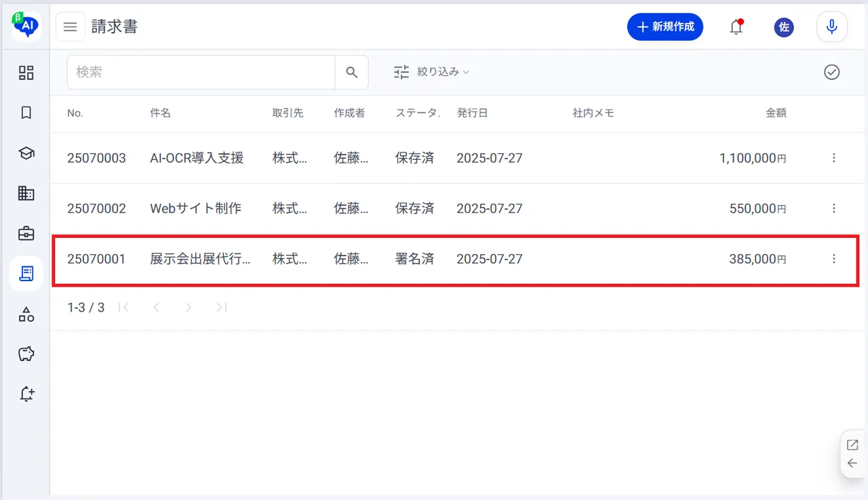Open three-dot menu for invoice 25070001
868x500 pixels.
(834, 258)
